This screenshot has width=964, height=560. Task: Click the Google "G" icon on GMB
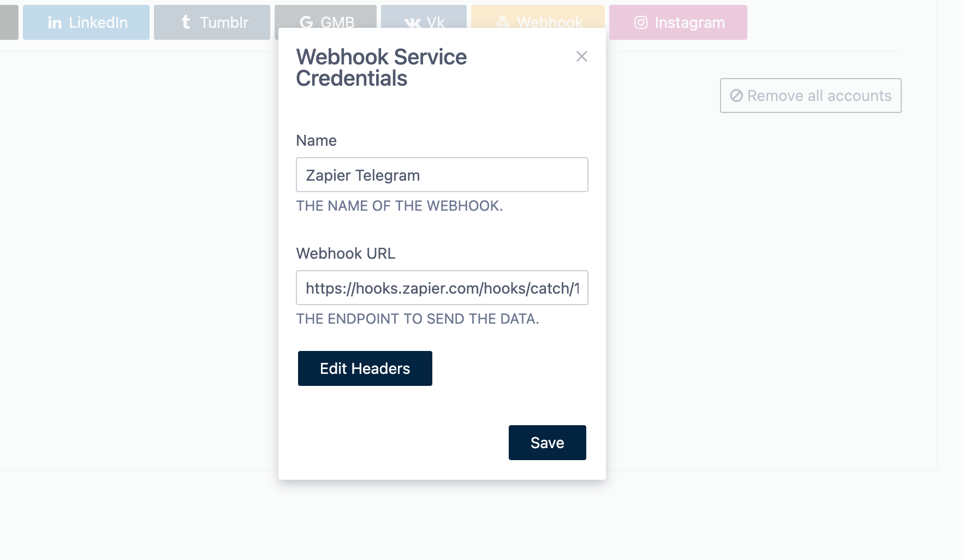click(306, 22)
